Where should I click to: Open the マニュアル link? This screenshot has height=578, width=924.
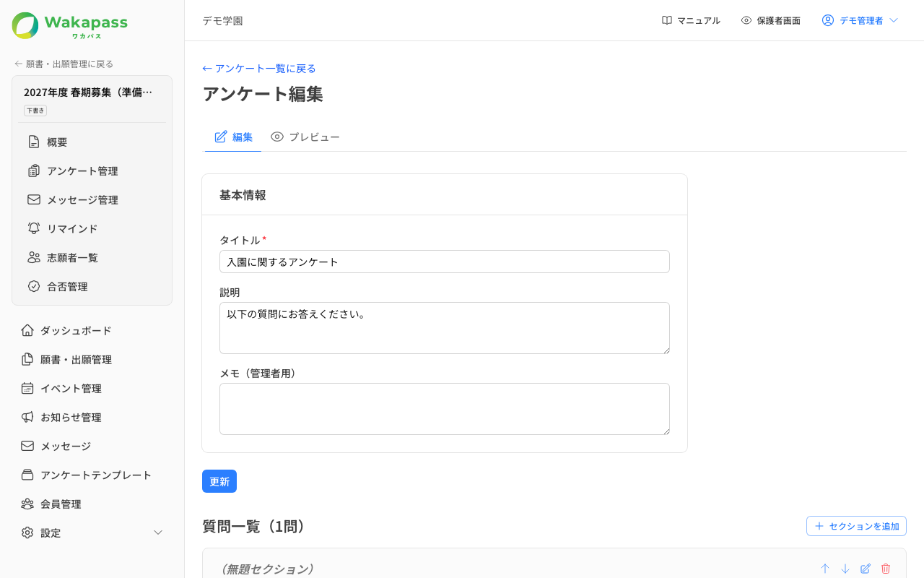pyautogui.click(x=691, y=20)
